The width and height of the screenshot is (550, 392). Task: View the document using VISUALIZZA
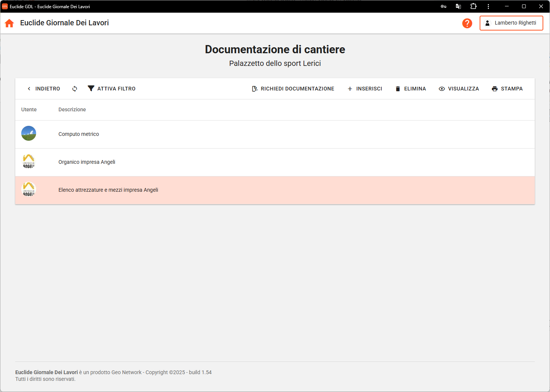click(459, 89)
